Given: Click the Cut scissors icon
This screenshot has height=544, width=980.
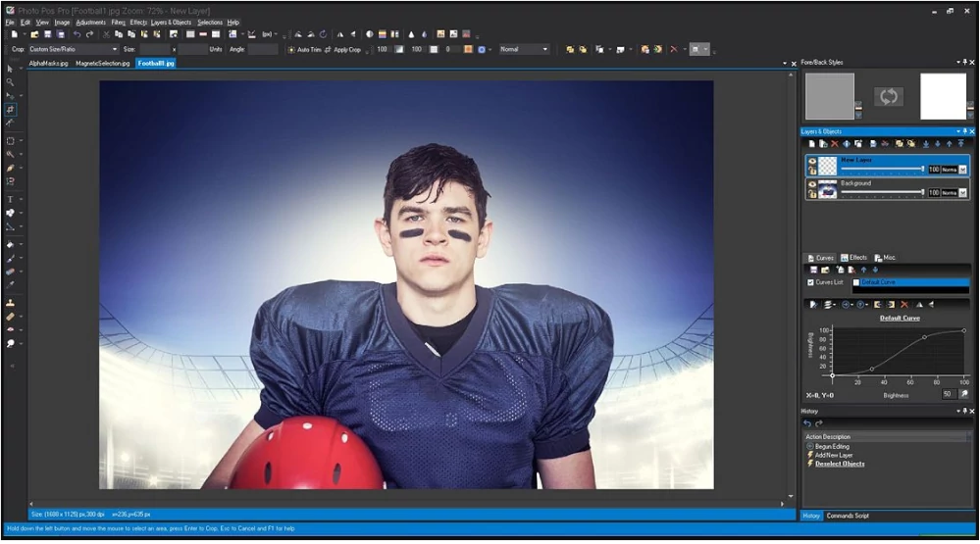Looking at the screenshot, I should click(106, 34).
